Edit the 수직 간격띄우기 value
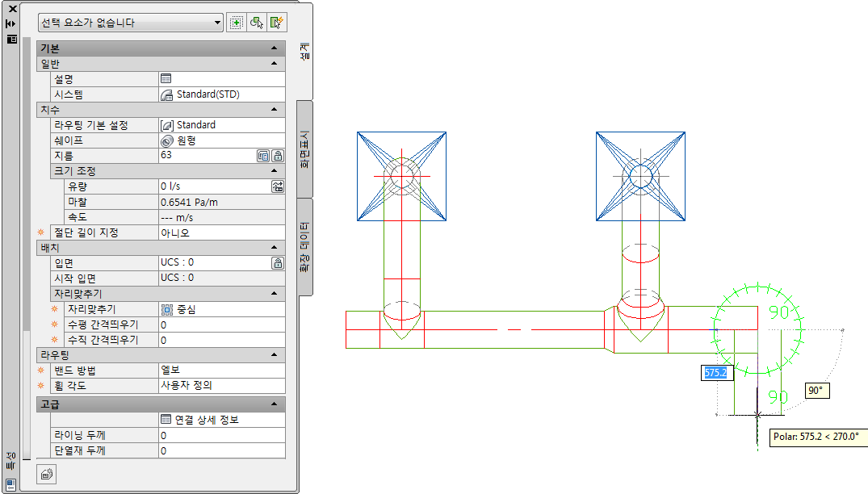868x494 pixels. coord(222,340)
